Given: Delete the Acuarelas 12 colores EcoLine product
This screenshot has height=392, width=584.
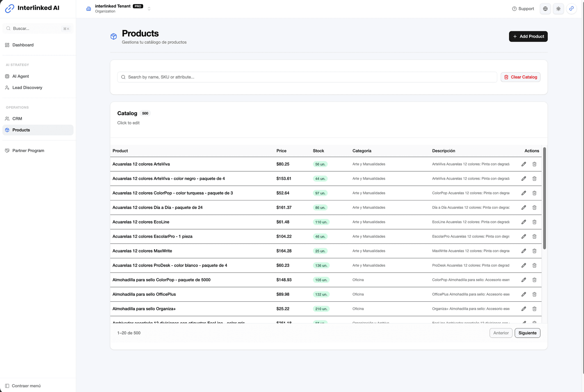Looking at the screenshot, I should click(534, 222).
